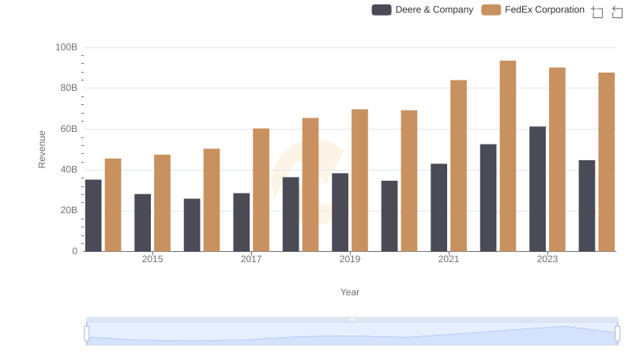632x364 pixels.
Task: Click the 2018 FedEx Corporation bar
Action: pyautogui.click(x=310, y=185)
